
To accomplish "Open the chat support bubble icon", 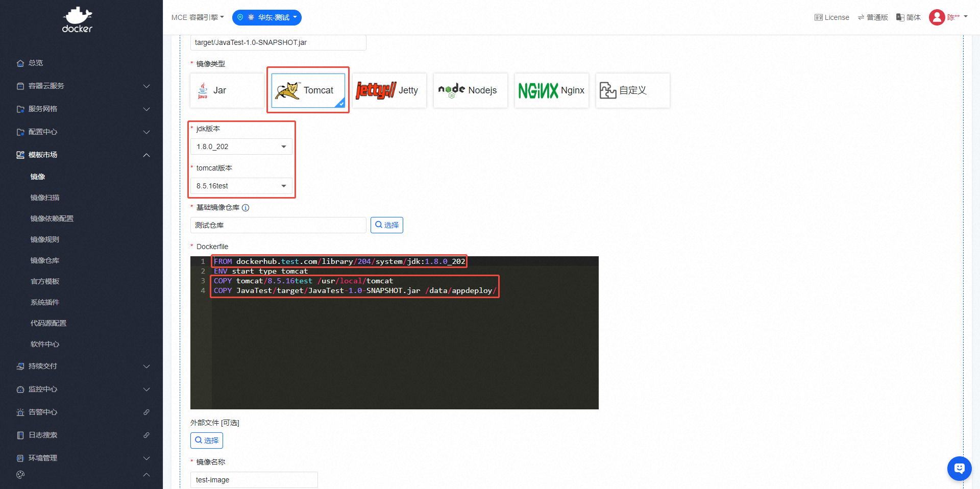I will tap(959, 468).
